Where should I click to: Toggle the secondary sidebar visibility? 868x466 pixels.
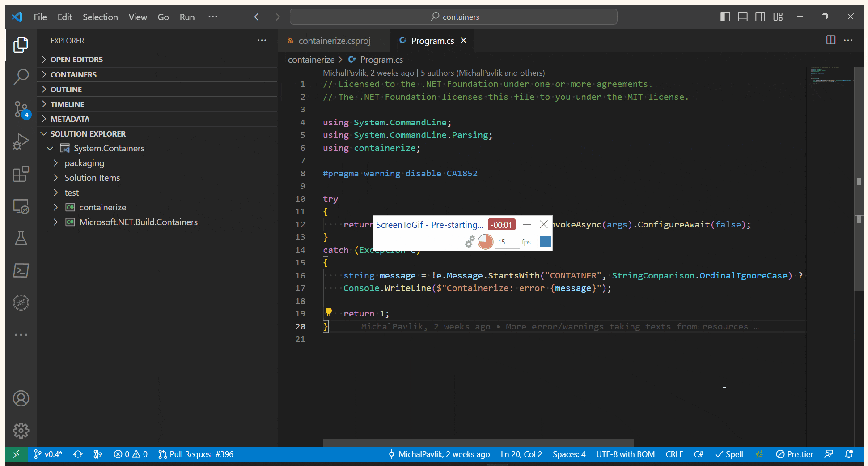tap(760, 17)
